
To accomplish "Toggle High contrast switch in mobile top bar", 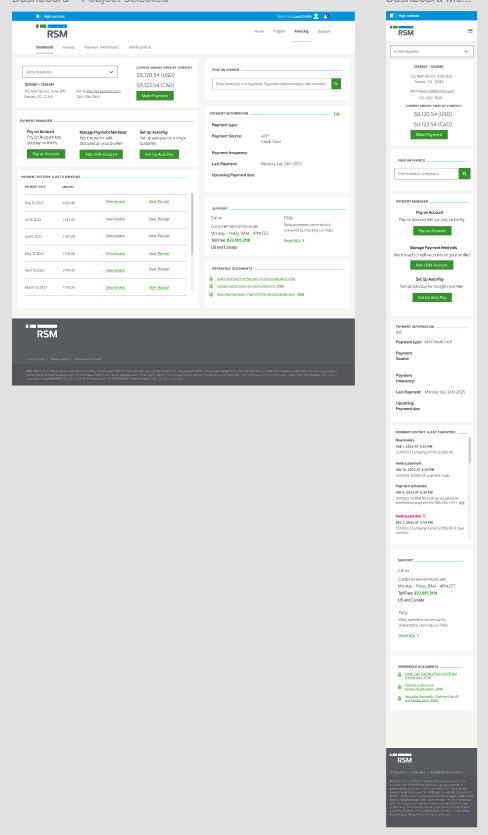I will pyautogui.click(x=393, y=16).
